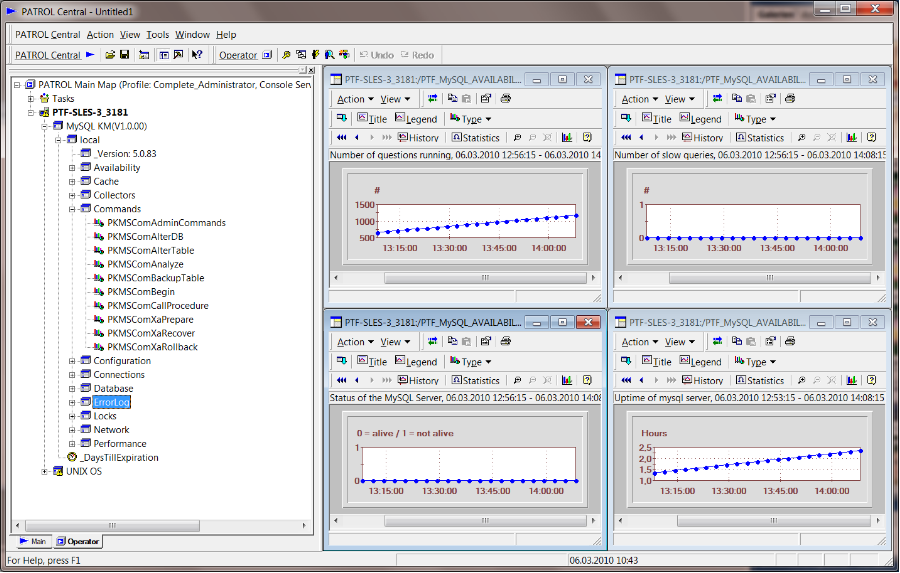Click rewind-to-first arrows in questions running window
Image resolution: width=900 pixels, height=573 pixels.
click(x=342, y=137)
